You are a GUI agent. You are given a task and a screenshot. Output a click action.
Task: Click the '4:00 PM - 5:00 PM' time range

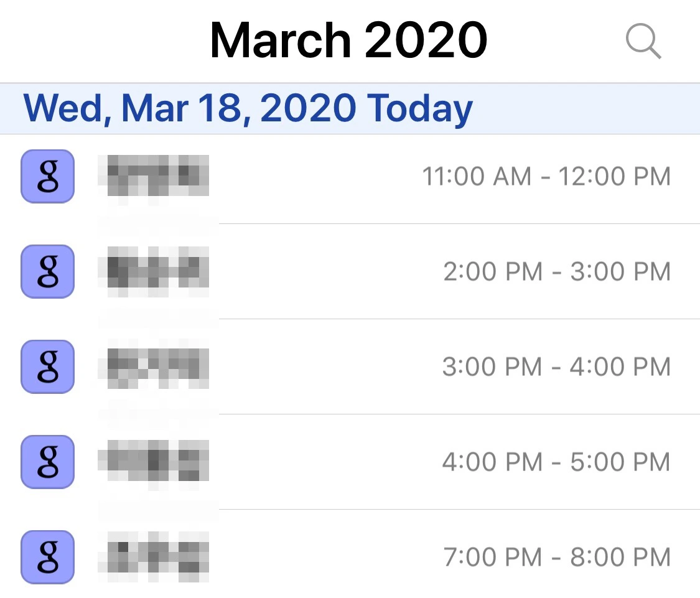coord(556,462)
